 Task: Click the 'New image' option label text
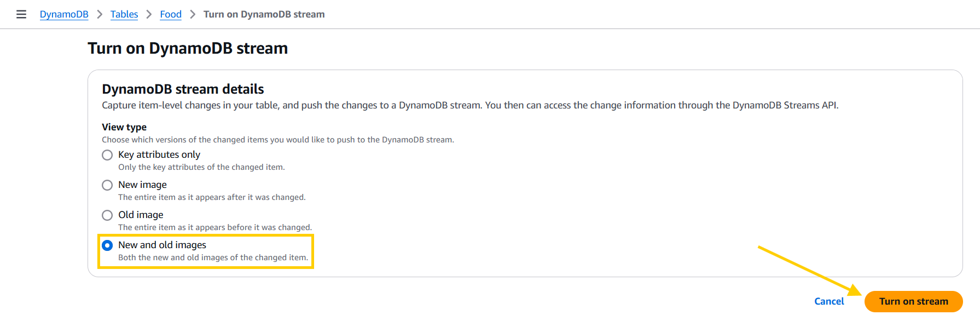point(142,185)
